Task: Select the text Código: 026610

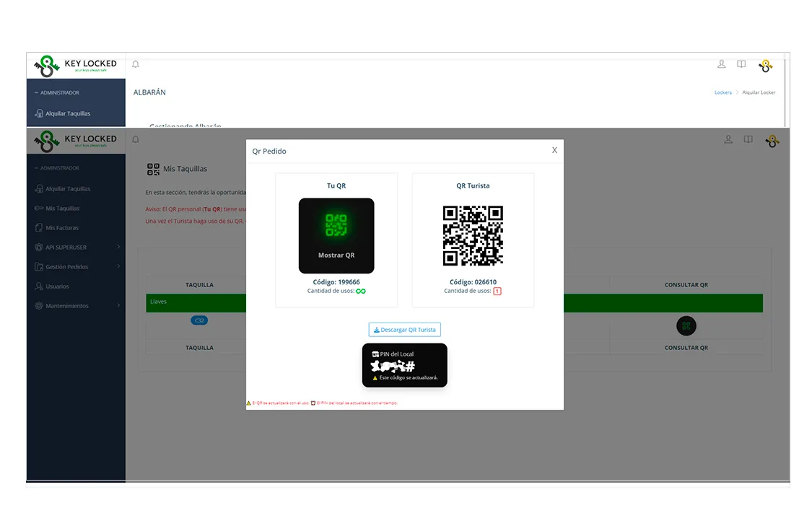Action: [473, 282]
